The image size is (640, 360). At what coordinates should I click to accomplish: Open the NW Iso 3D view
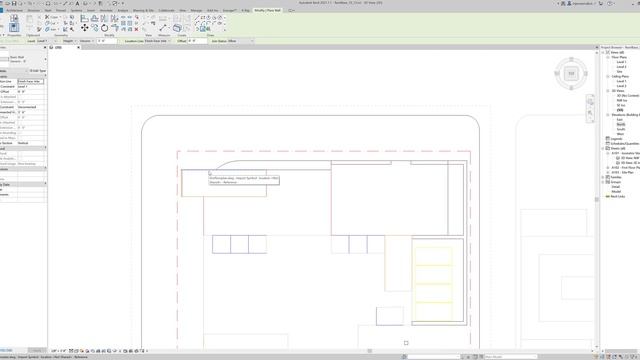(x=622, y=100)
